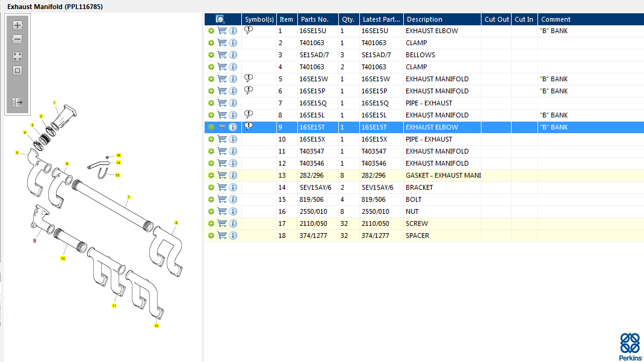Select part number 2550/010 nut row
This screenshot has width=644, height=362.
click(317, 211)
